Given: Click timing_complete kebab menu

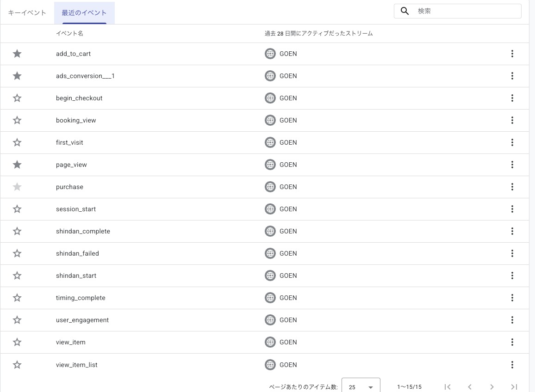Looking at the screenshot, I should coord(512,298).
